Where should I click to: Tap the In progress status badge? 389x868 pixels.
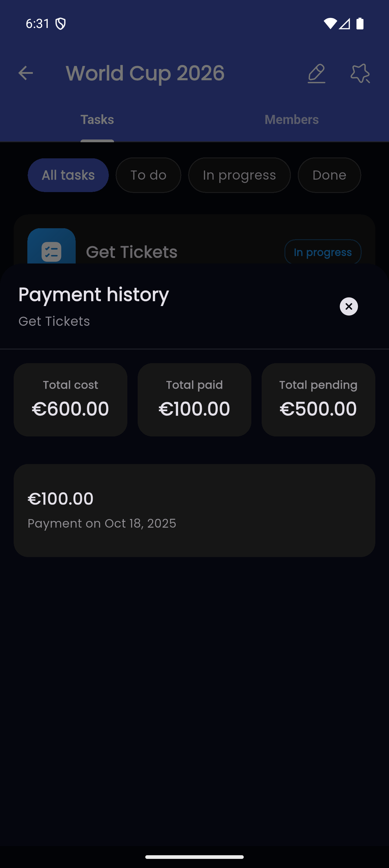click(x=322, y=252)
